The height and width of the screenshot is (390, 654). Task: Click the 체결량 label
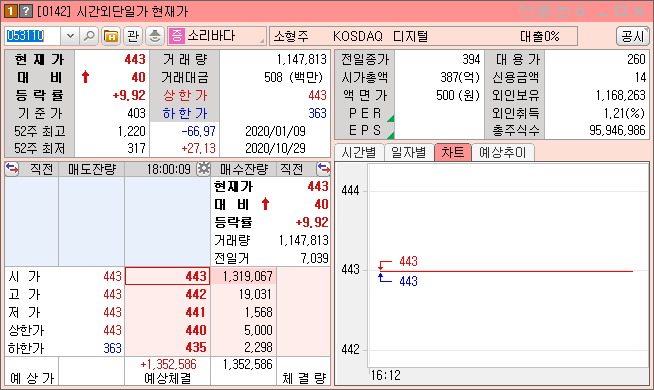[304, 378]
